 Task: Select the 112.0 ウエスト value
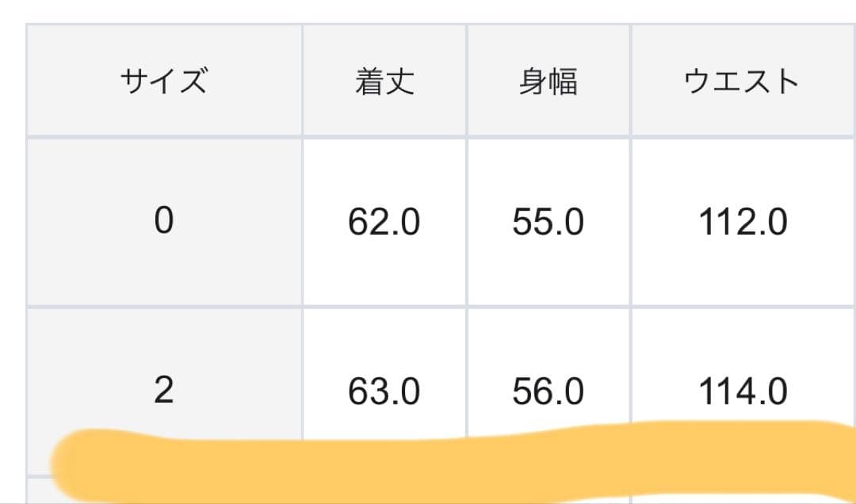743,223
